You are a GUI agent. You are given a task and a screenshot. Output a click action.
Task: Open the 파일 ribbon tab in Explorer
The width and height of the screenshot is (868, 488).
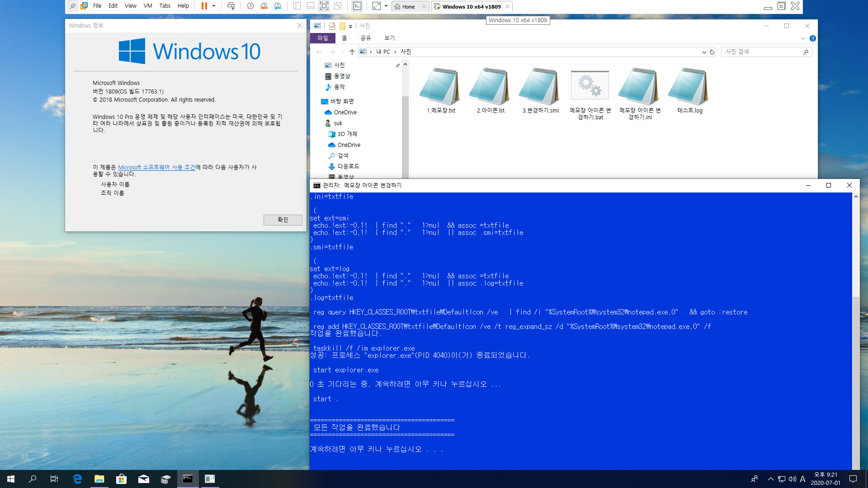[323, 38]
